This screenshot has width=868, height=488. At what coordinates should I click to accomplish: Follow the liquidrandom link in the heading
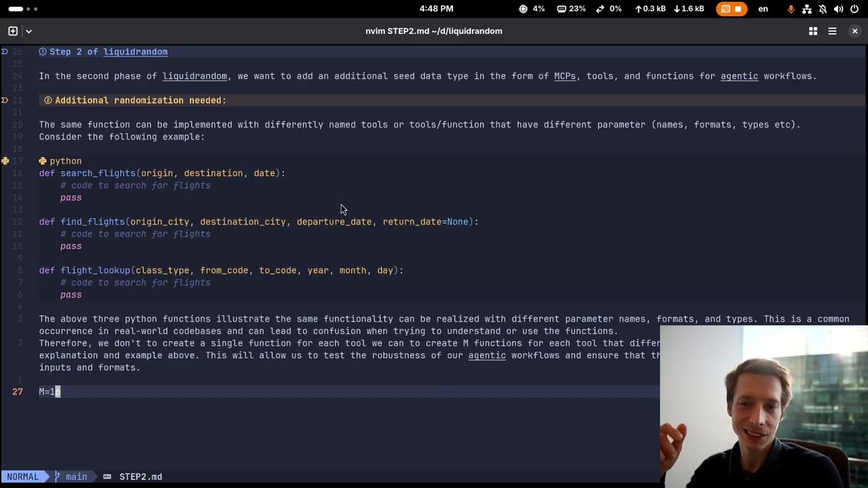[136, 52]
